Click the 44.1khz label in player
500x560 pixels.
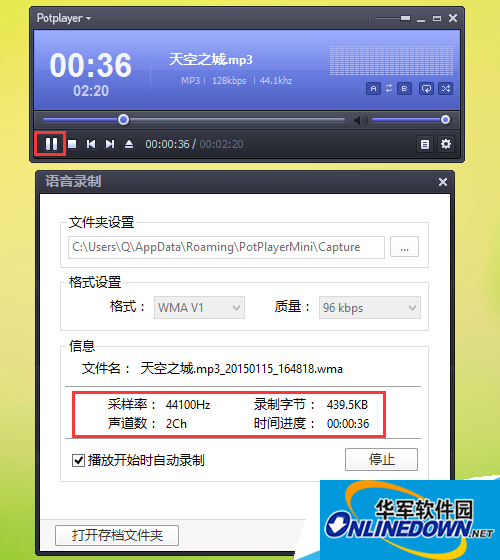pos(276,81)
